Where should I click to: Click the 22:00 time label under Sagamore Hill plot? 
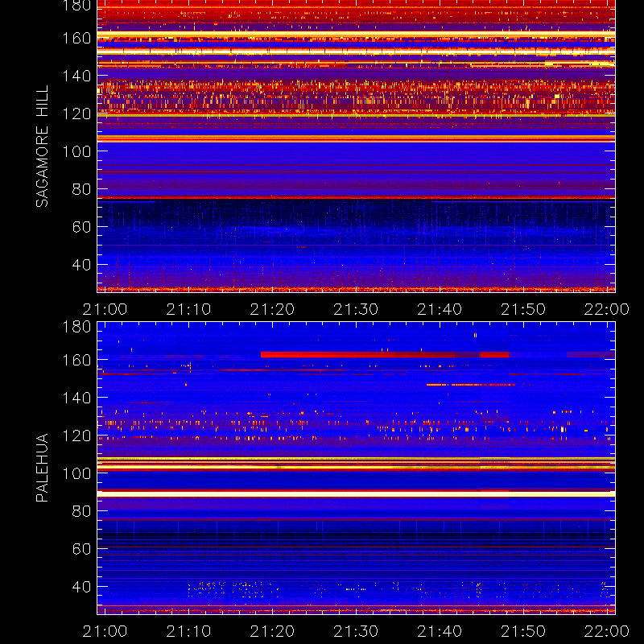tap(607, 309)
